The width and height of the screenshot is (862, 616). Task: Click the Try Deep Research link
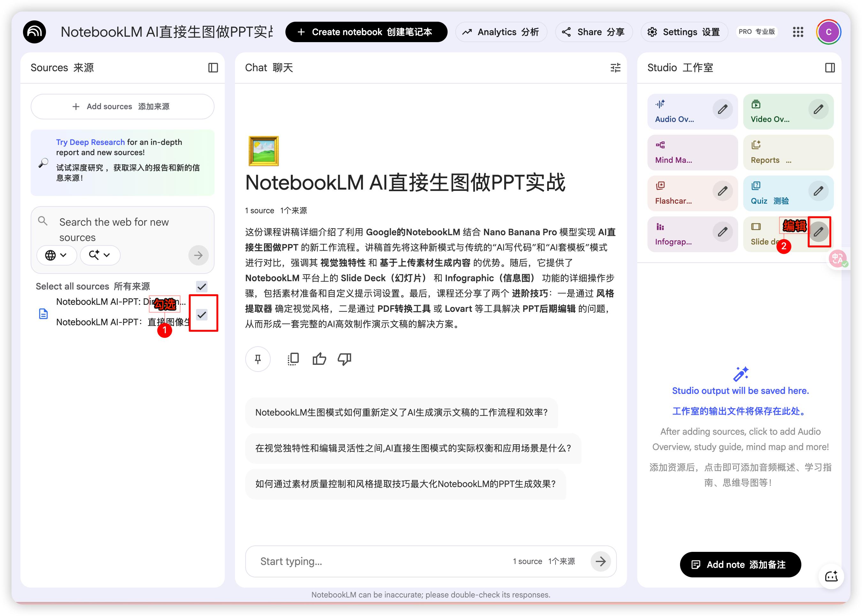(x=90, y=142)
